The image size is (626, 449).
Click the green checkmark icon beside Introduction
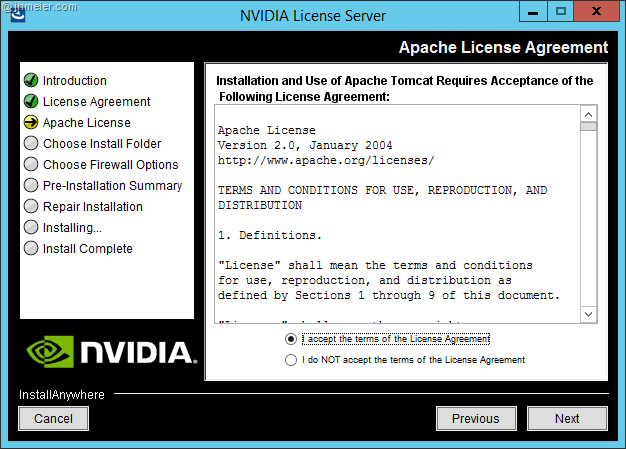[31, 81]
